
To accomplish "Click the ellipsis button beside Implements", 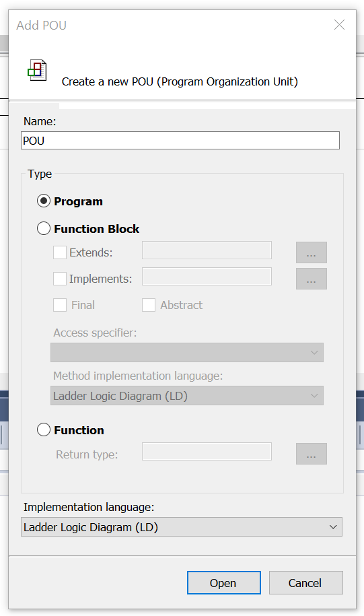I will pos(312,279).
